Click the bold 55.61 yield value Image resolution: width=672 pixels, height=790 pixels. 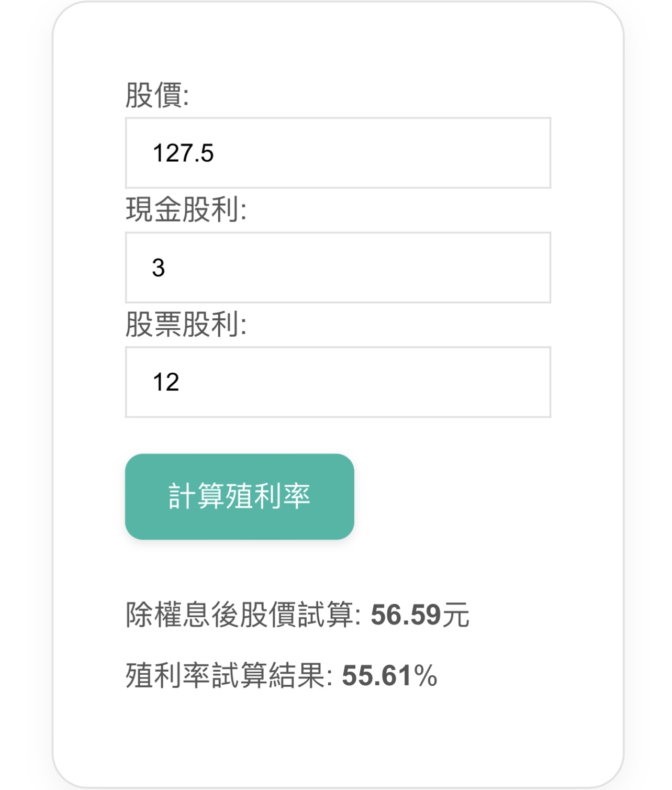[x=377, y=675]
